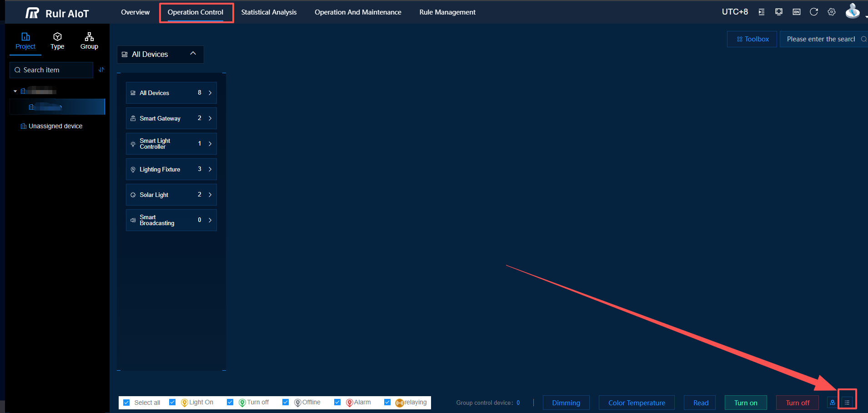Image resolution: width=868 pixels, height=413 pixels.
Task: Uncheck the Select all checkbox
Action: [x=127, y=403]
